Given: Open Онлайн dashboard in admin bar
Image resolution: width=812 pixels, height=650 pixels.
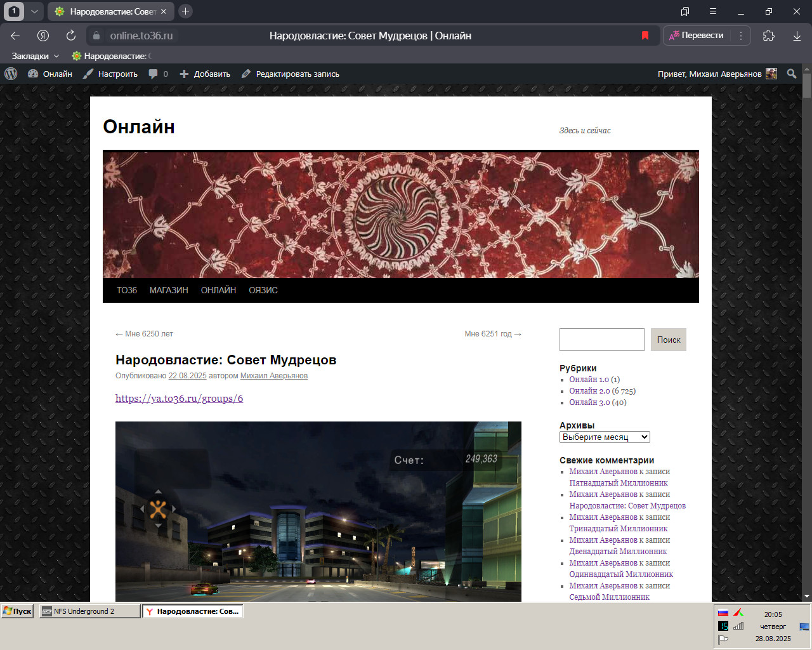Looking at the screenshot, I should coord(50,74).
